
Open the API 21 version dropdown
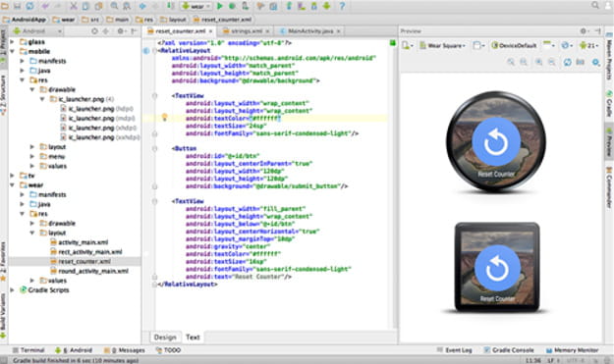pos(588,46)
